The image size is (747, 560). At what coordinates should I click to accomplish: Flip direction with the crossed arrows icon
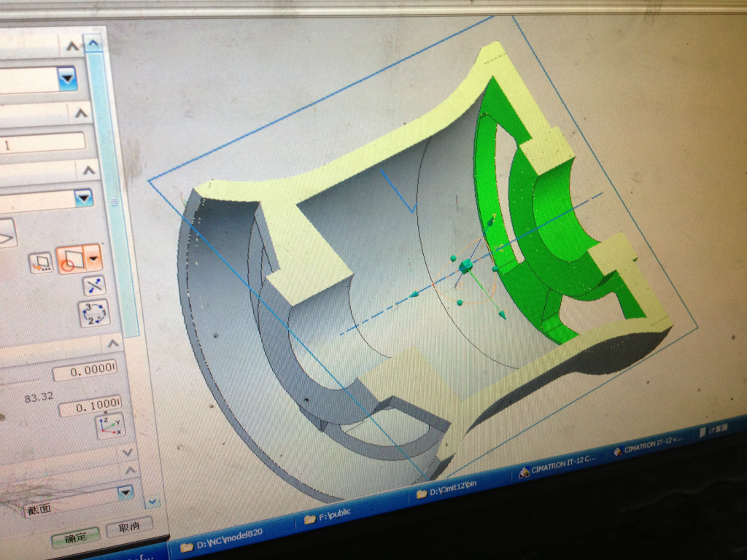tap(94, 286)
